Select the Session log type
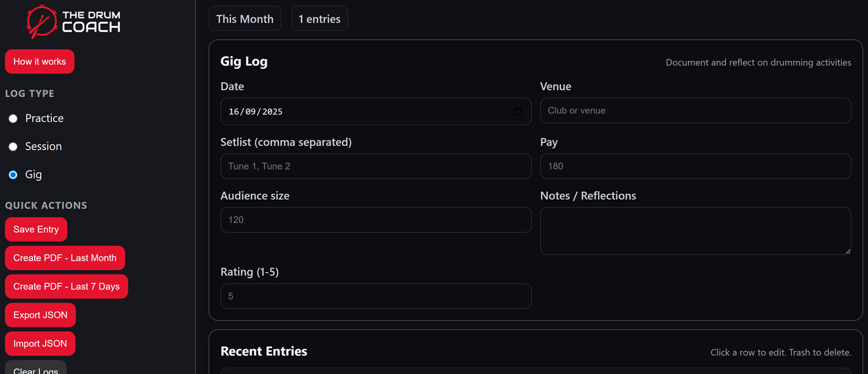This screenshot has height=374, width=868. [13, 147]
